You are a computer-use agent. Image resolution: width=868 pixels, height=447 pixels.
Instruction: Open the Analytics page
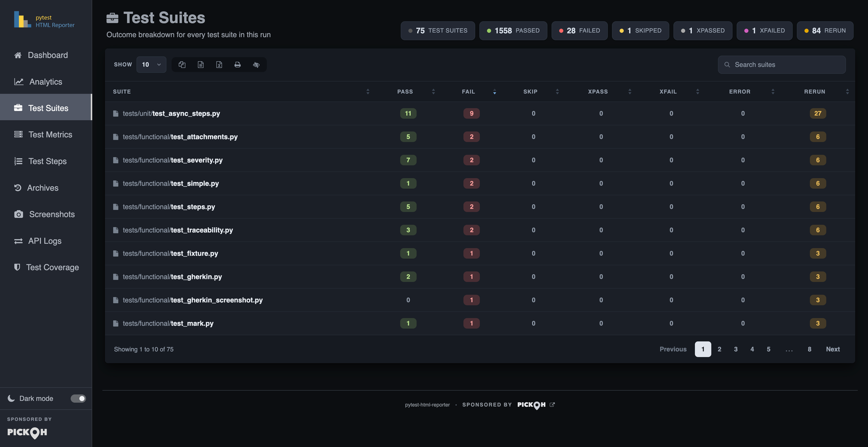click(x=46, y=82)
